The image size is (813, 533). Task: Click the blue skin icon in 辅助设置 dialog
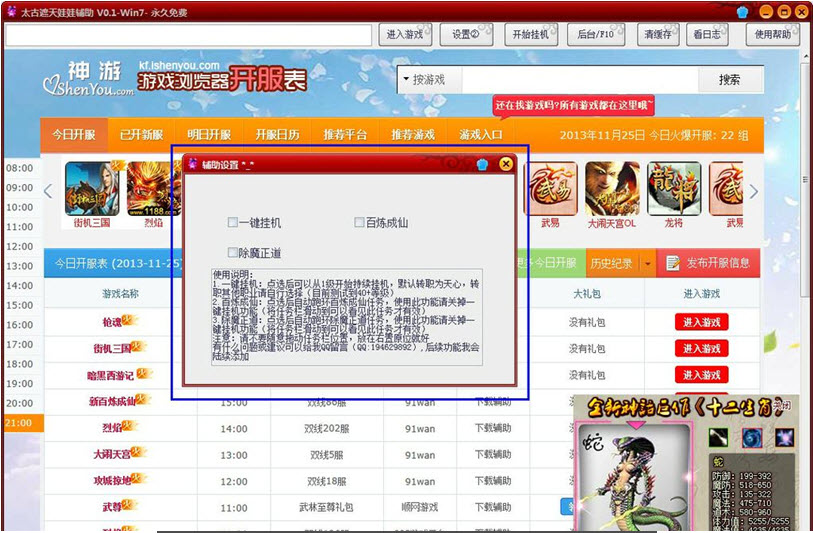pos(482,164)
